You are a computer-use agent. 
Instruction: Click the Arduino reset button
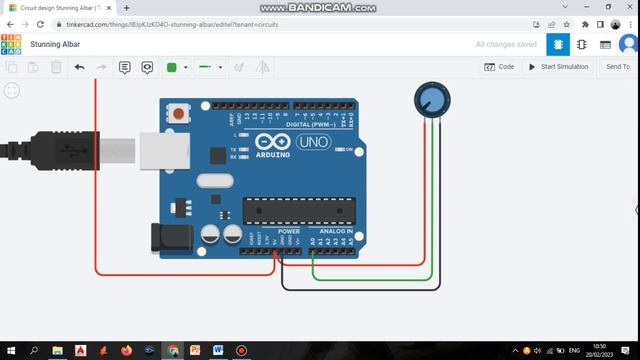178,113
